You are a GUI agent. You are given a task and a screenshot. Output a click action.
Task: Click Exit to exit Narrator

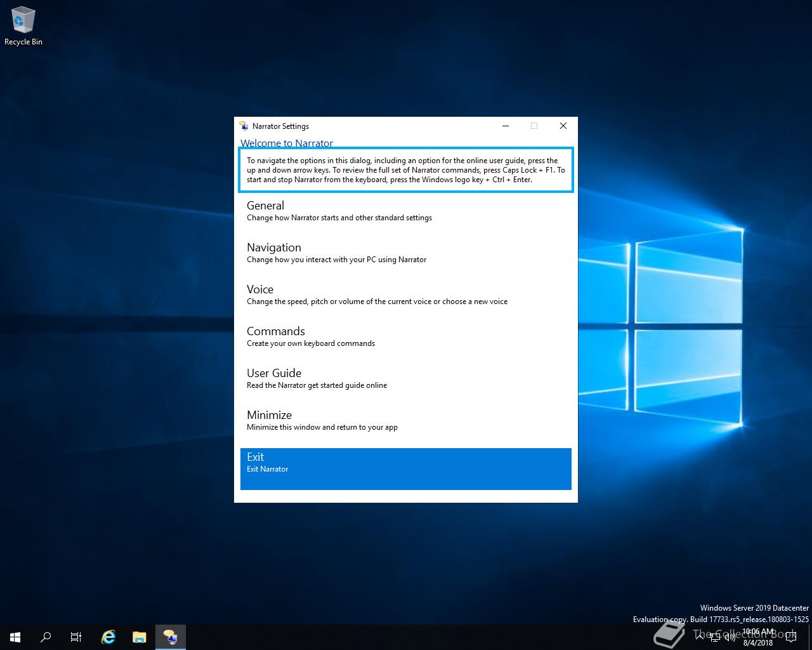tap(406, 469)
